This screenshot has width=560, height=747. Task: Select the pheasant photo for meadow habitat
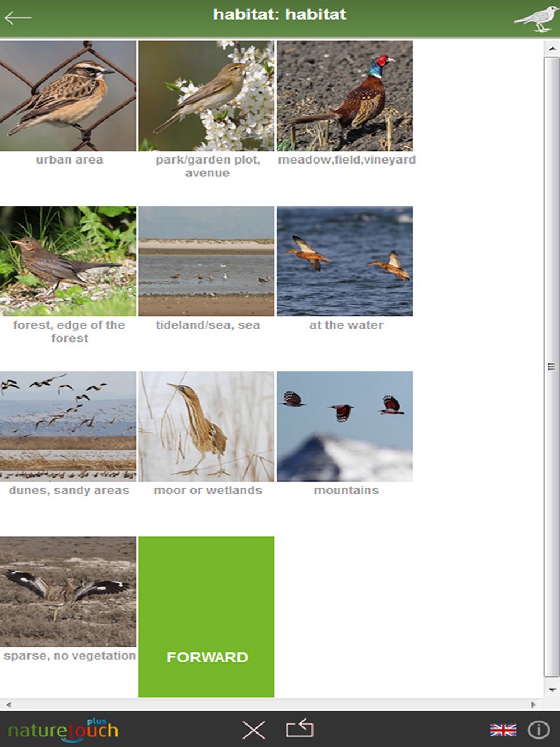(x=344, y=96)
